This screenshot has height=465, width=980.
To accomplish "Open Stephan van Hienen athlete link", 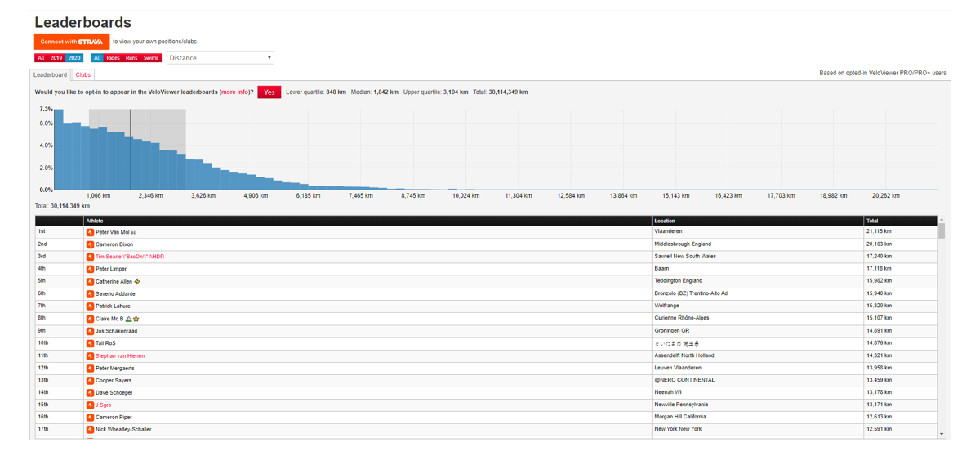I will [120, 355].
